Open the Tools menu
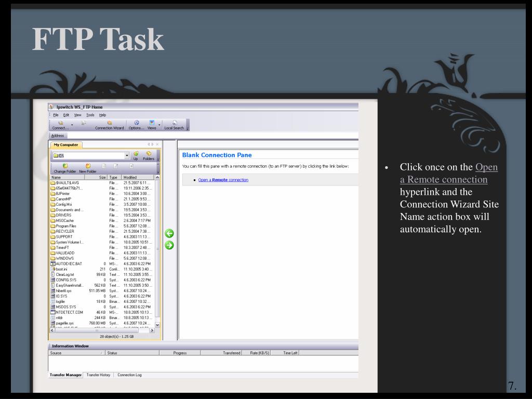Screen dimensions: 532x399 (90, 115)
